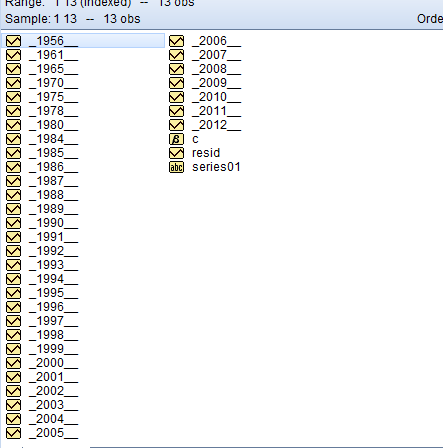The image size is (443, 448).
Task: Click the series icon beside _1985__
Action: (13, 153)
